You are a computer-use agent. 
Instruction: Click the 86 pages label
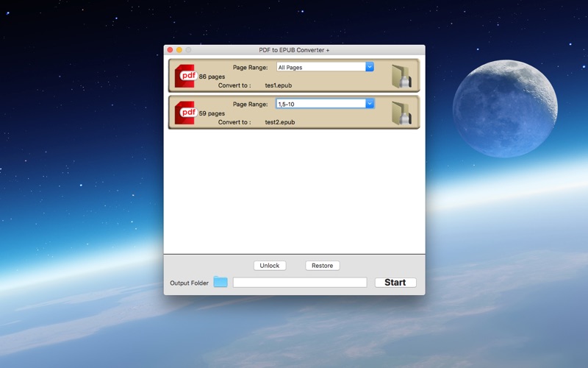212,77
